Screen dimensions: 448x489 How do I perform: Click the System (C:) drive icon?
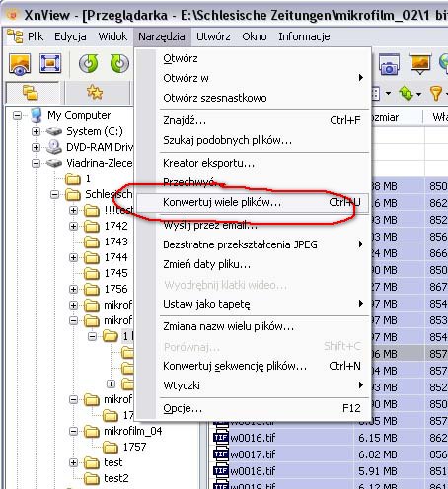54,131
